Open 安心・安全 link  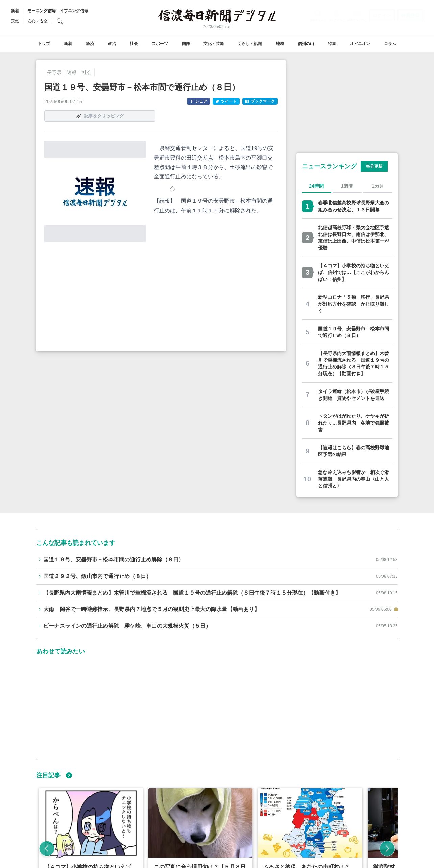point(38,21)
